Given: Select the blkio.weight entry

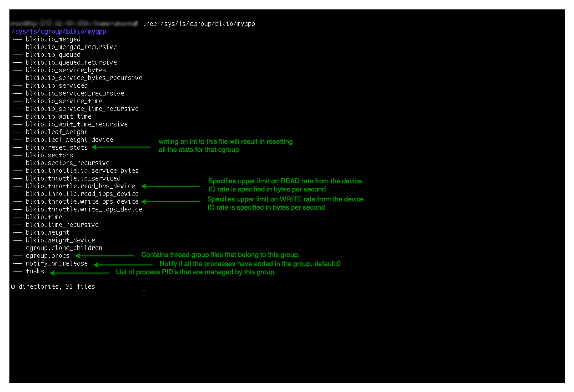Looking at the screenshot, I should (x=47, y=232).
